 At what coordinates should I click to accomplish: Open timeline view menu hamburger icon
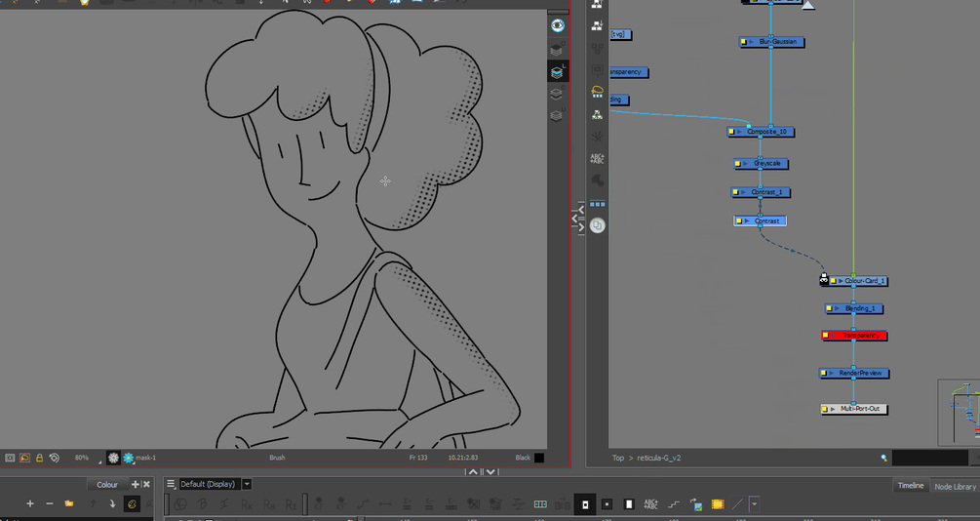(x=171, y=484)
